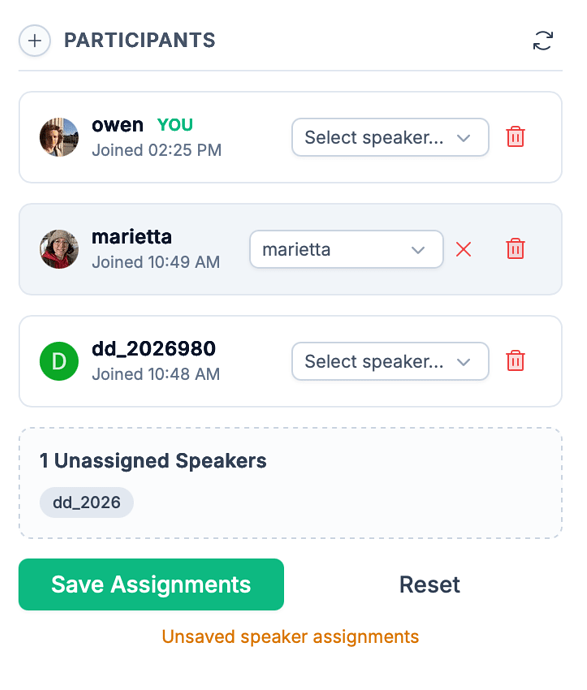Viewport: 587px width, 690px height.
Task: Delete dd_2026980 with the trash icon
Action: 515,361
